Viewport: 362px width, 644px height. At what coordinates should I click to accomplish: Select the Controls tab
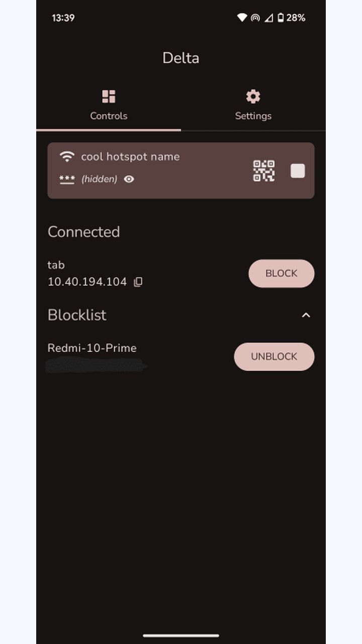pos(109,105)
